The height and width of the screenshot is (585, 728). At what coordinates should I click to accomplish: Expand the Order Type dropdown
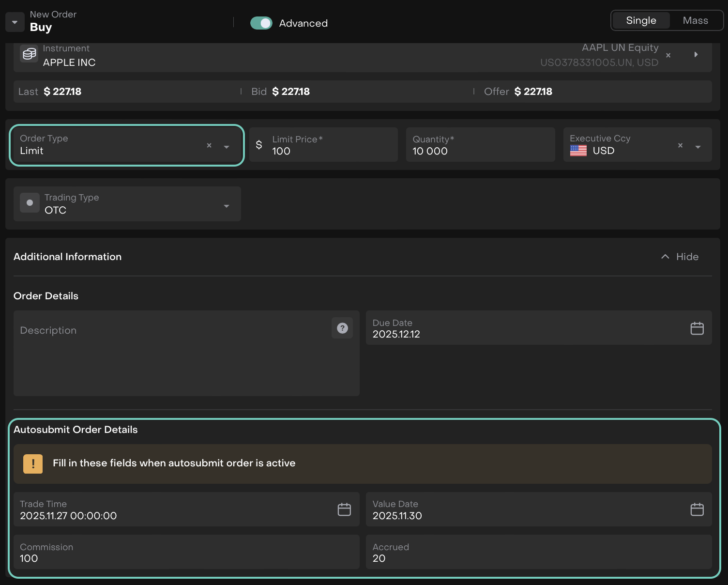[227, 147]
